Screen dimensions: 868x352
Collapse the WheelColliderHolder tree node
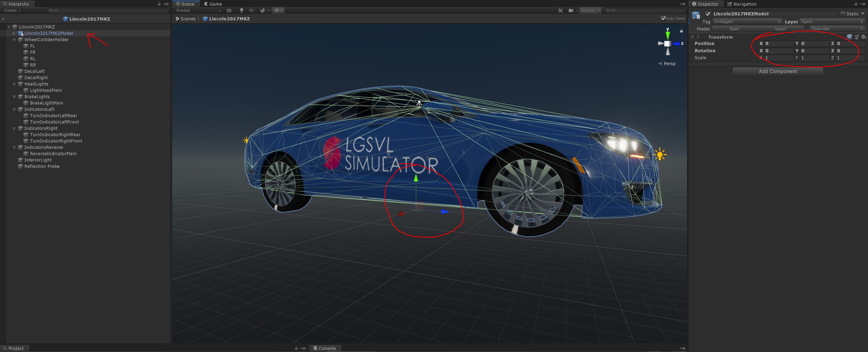click(14, 40)
